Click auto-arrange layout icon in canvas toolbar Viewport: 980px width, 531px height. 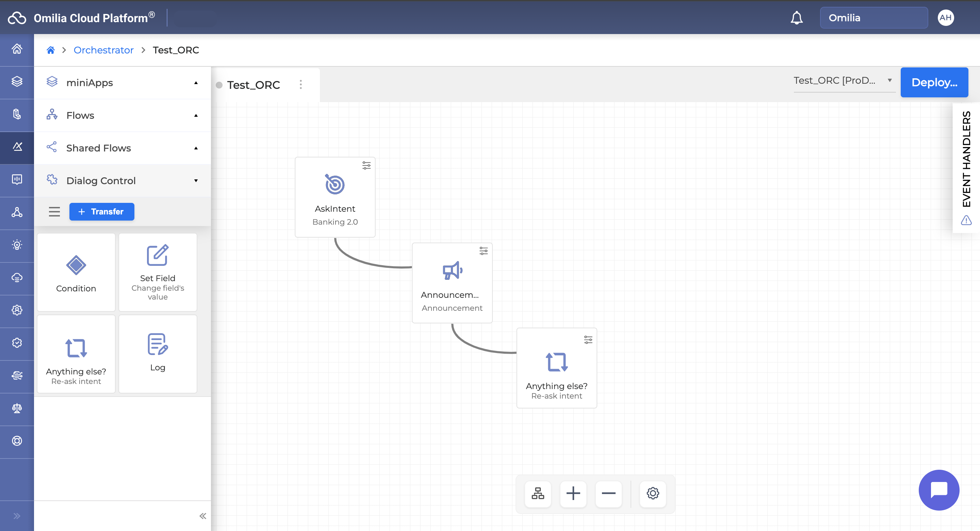(538, 493)
